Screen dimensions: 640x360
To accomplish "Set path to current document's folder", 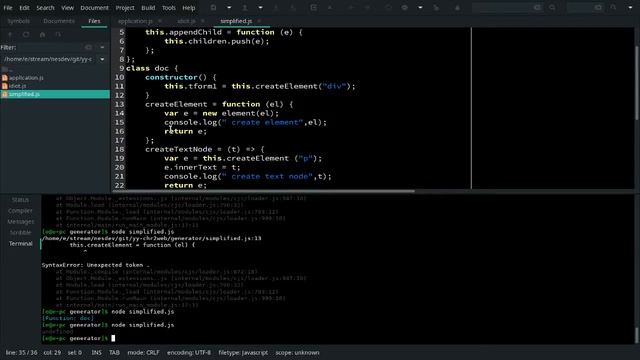I will pyautogui.click(x=58, y=35).
